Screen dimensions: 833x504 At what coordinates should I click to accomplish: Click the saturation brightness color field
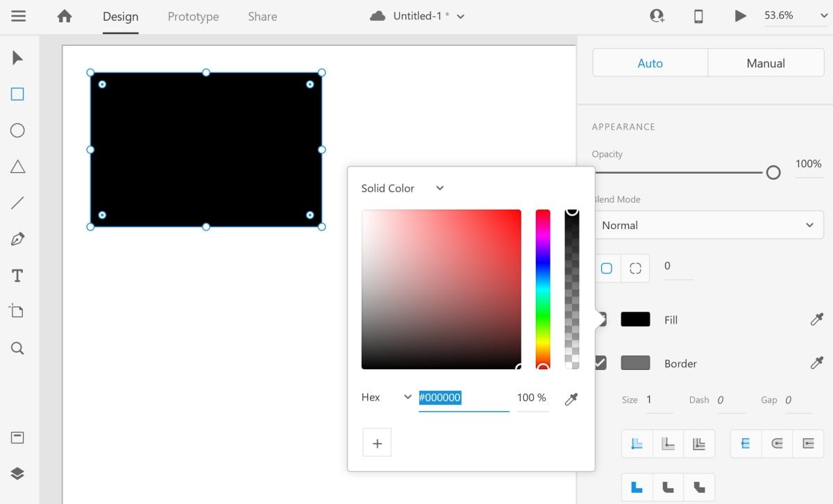click(441, 289)
